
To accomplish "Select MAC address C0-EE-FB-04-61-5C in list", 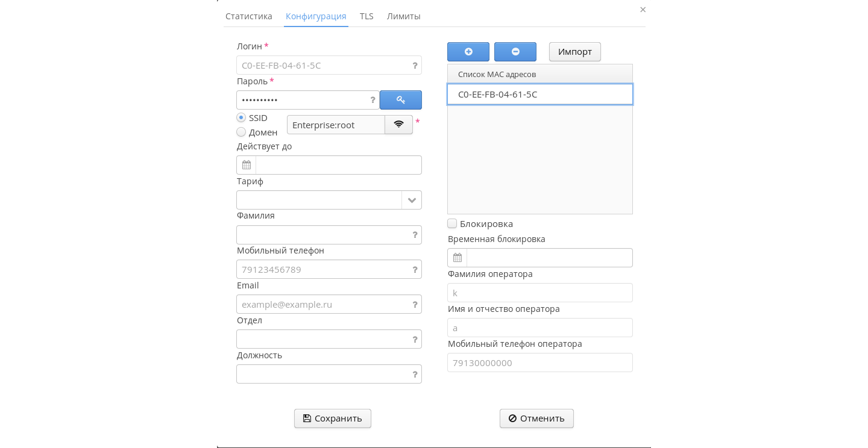I will pyautogui.click(x=540, y=95).
